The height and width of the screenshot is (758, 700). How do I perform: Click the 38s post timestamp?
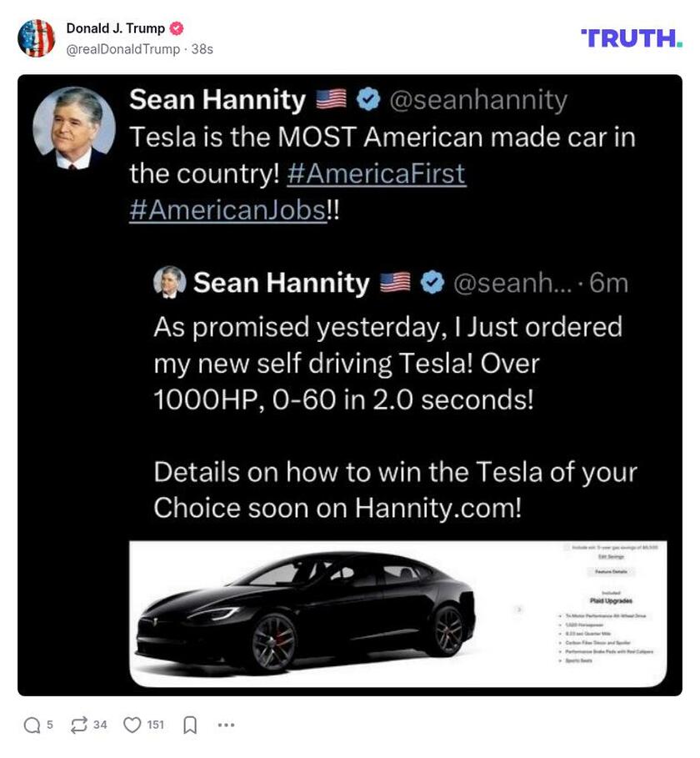(x=202, y=49)
